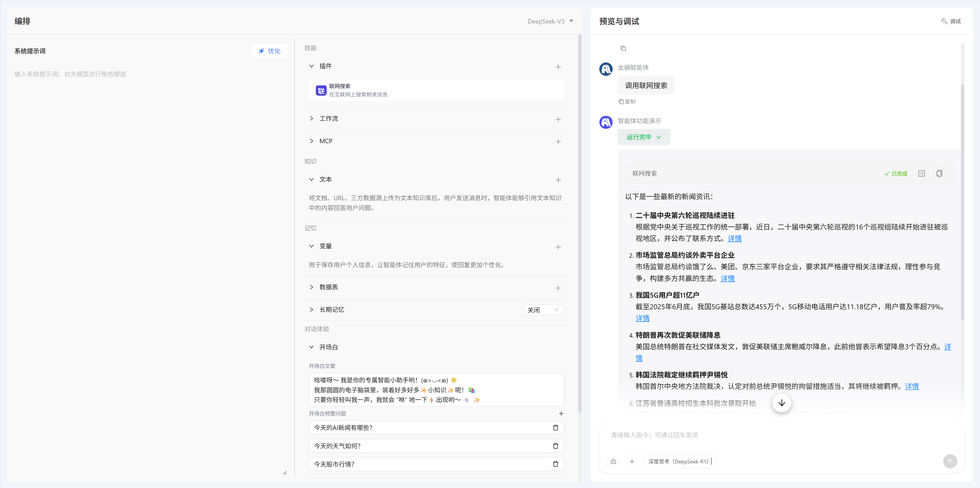Open 详情 link for 5G用户 news
Screen dimensions: 980x488
(x=642, y=318)
